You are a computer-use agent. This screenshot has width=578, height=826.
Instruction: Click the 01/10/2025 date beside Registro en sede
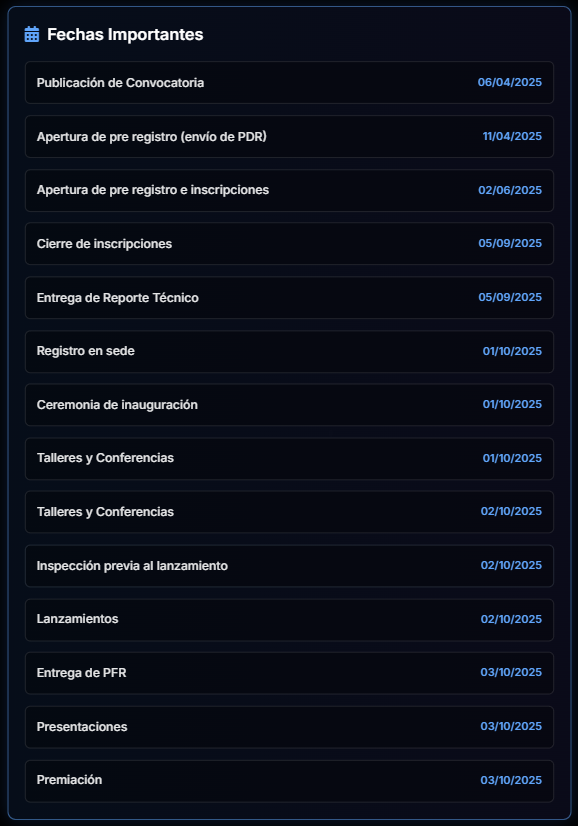[513, 351]
